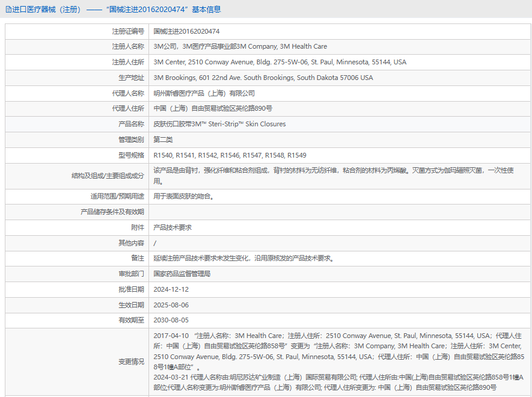Click the 注册人名称 label
Screen dimensions: 532x397
pyautogui.click(x=128, y=46)
